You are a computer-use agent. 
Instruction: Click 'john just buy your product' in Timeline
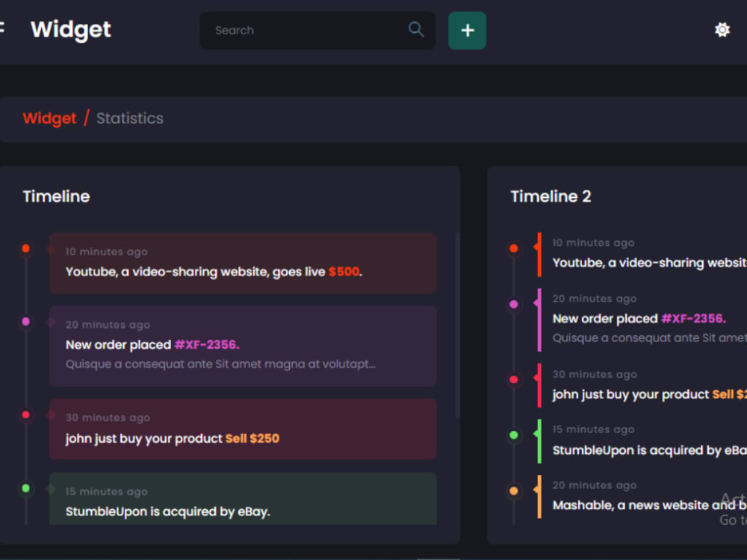point(144,438)
